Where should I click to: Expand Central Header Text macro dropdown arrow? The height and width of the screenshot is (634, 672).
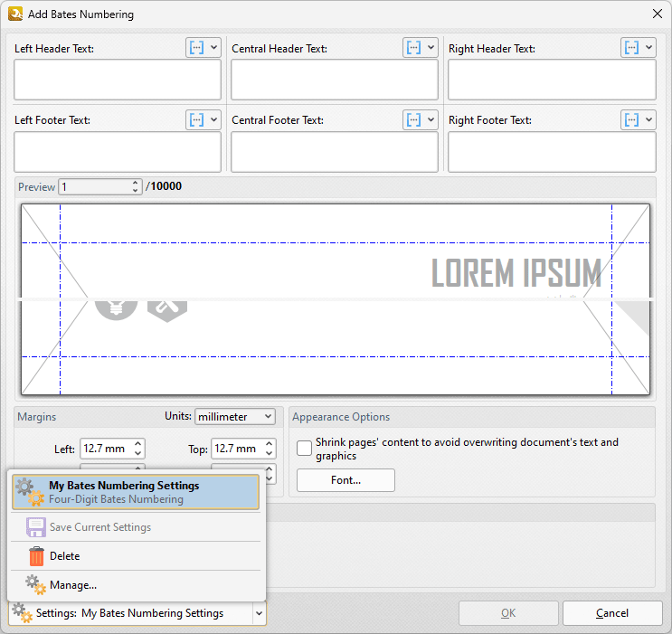(431, 48)
